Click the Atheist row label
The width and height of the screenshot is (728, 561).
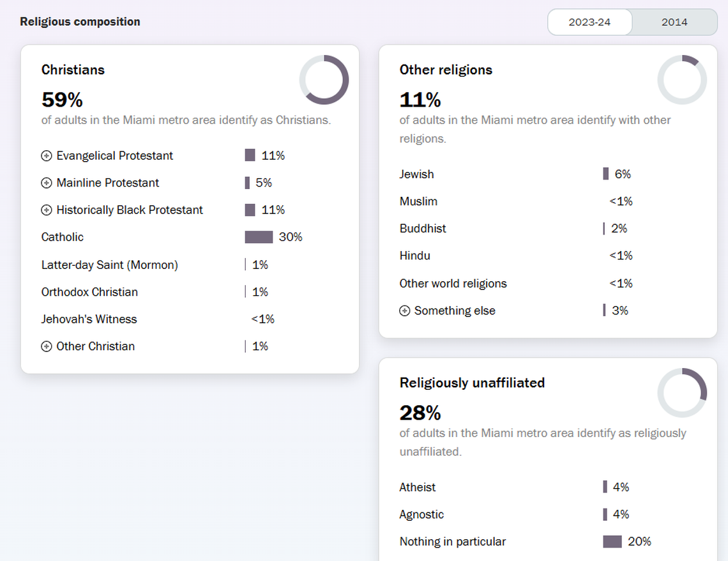(418, 488)
